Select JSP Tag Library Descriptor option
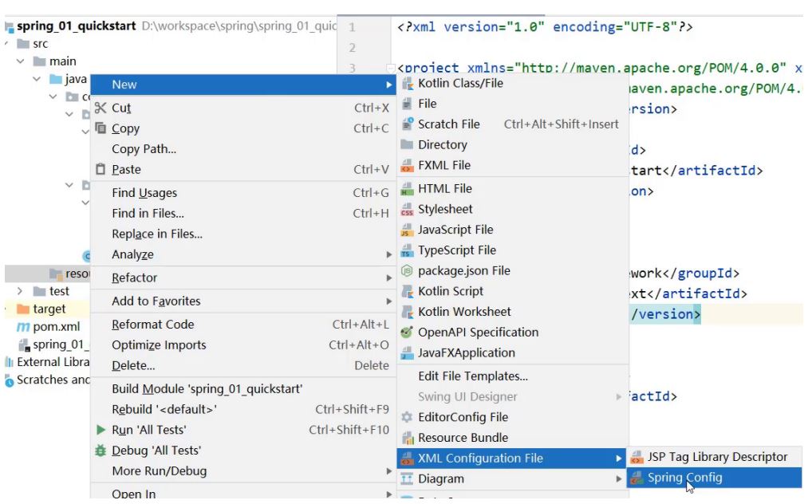 (x=717, y=457)
